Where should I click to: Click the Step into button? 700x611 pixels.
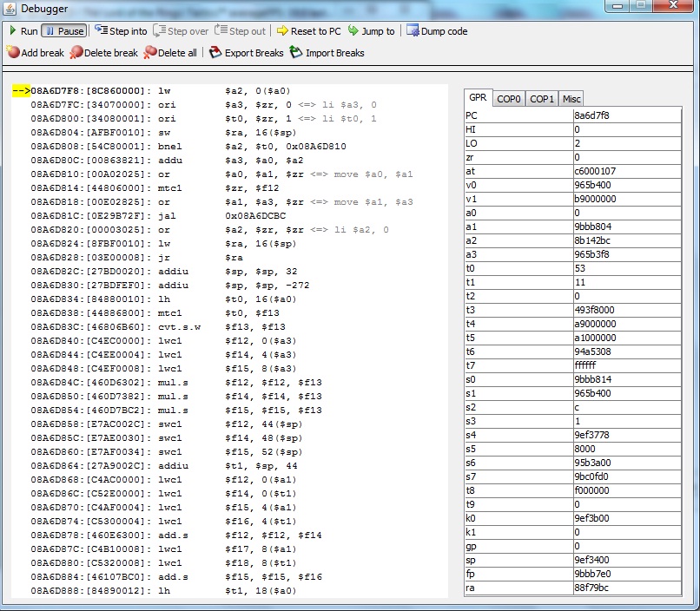(121, 31)
